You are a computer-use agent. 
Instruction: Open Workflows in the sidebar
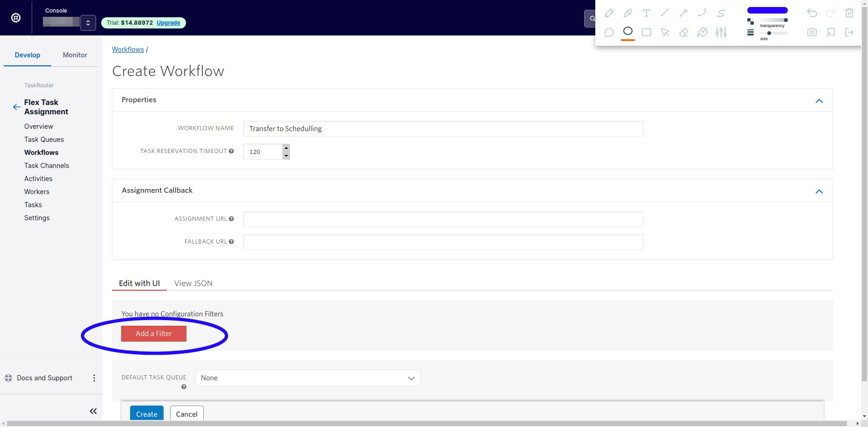41,153
